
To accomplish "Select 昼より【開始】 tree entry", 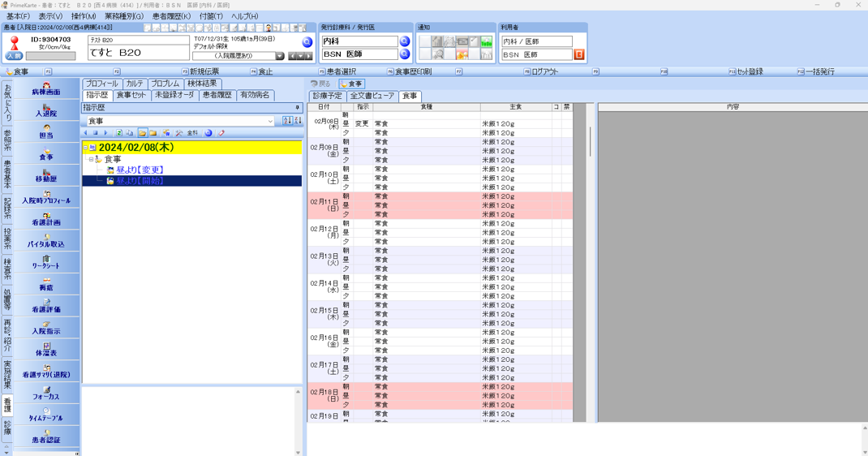I will pos(140,181).
